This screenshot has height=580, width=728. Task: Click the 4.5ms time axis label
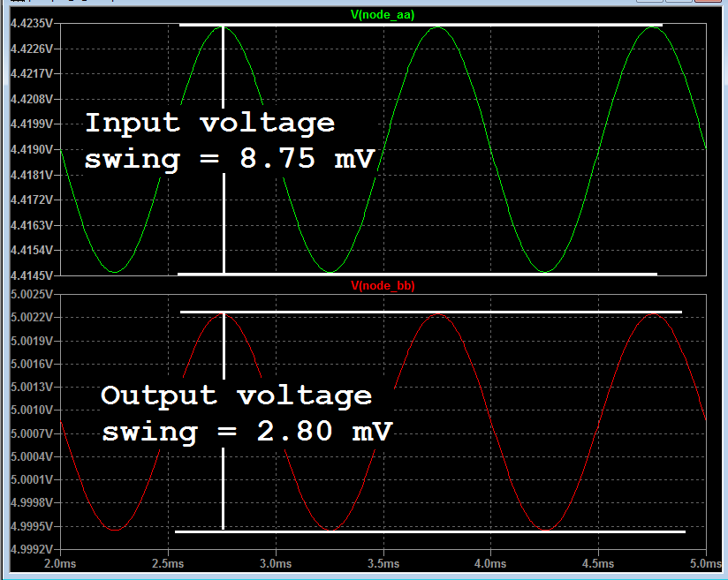(598, 564)
